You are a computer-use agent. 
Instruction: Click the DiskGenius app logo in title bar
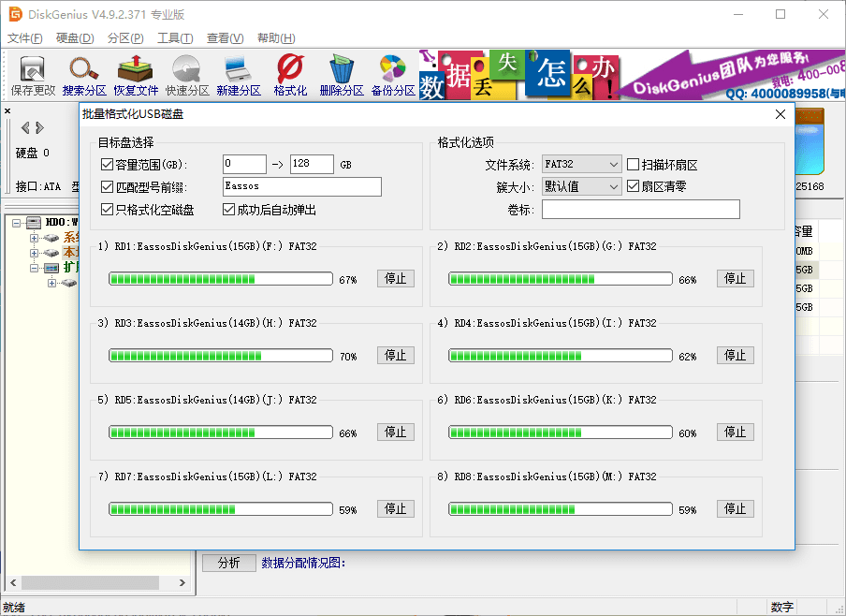pos(15,14)
